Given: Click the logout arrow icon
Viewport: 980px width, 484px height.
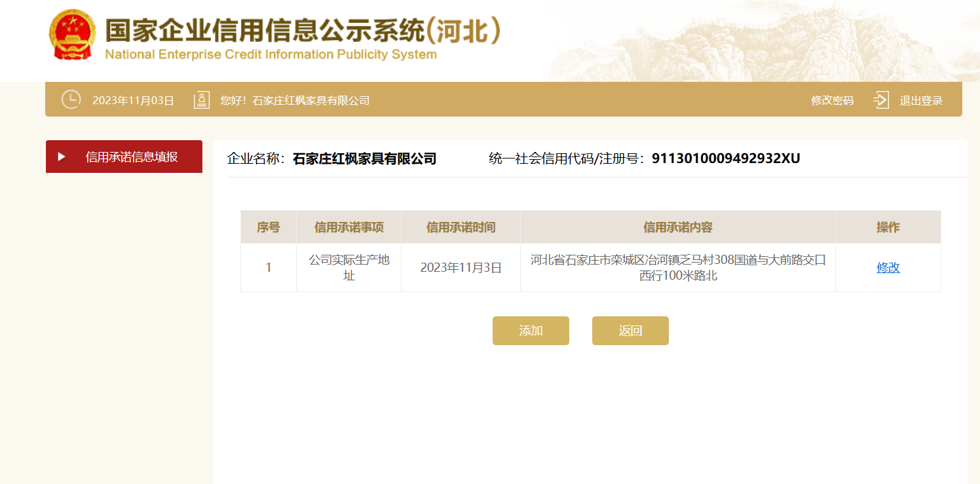Looking at the screenshot, I should [881, 100].
